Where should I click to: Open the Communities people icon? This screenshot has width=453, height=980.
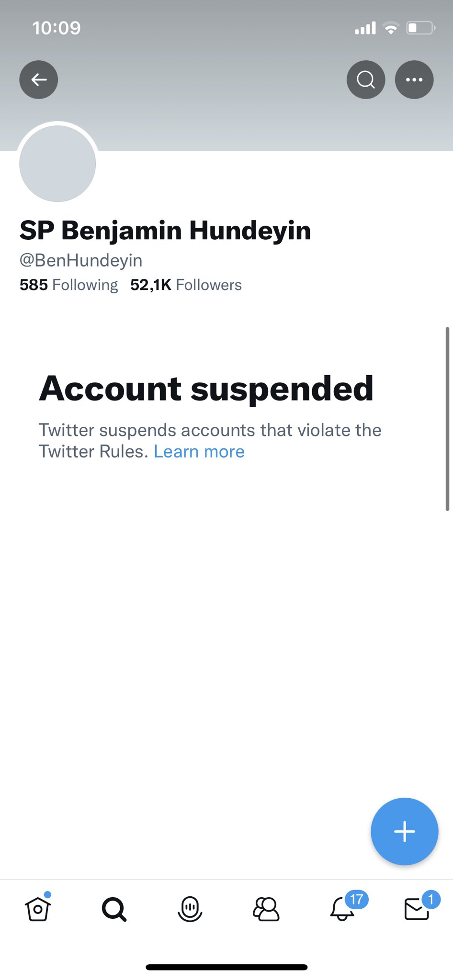tap(266, 909)
